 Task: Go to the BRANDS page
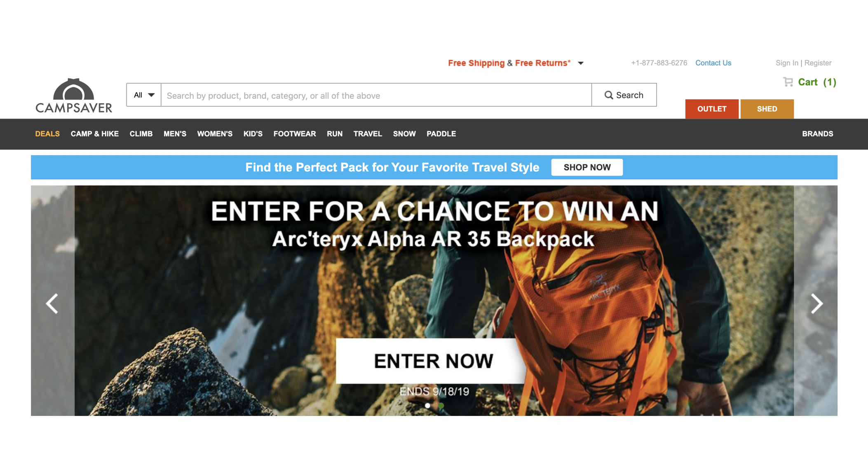point(817,134)
